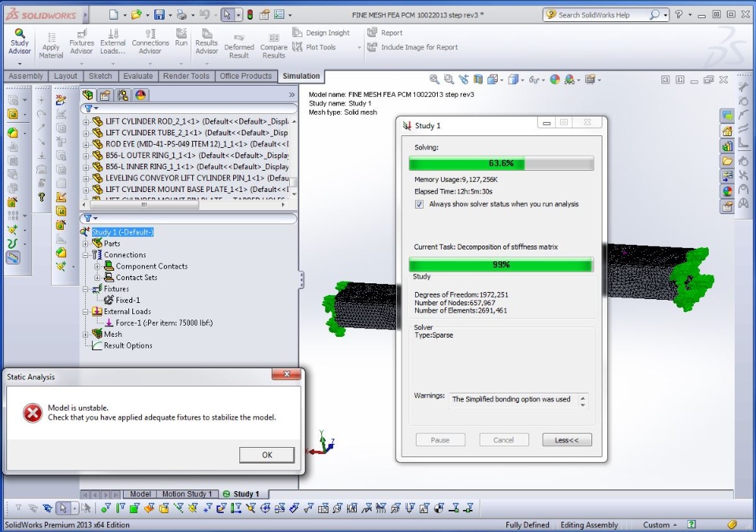Viewport: 756px width, 532px height.
Task: Switch to the Motion Study 1 bottom tab
Action: [187, 494]
